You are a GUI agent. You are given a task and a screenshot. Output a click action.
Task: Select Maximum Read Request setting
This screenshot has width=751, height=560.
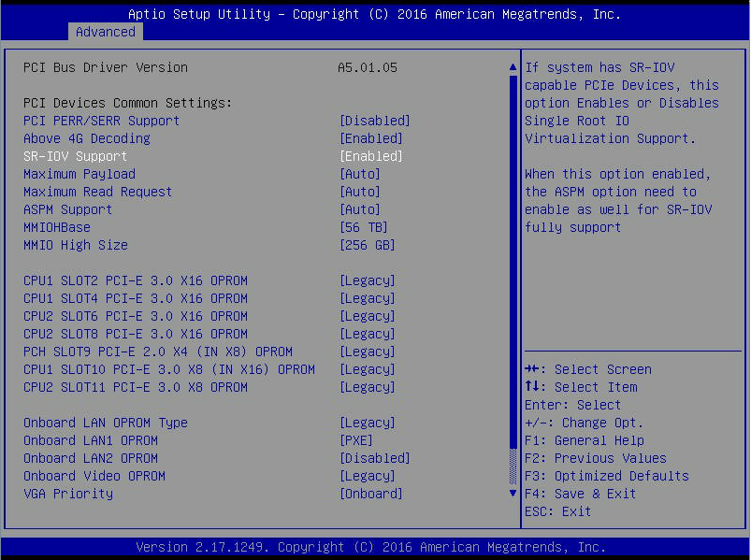coord(97,192)
